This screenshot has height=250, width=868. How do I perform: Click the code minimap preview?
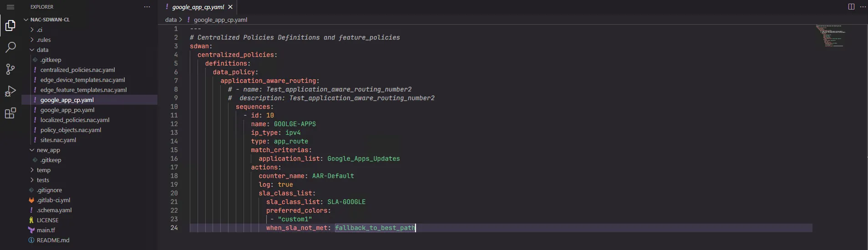pyautogui.click(x=830, y=36)
